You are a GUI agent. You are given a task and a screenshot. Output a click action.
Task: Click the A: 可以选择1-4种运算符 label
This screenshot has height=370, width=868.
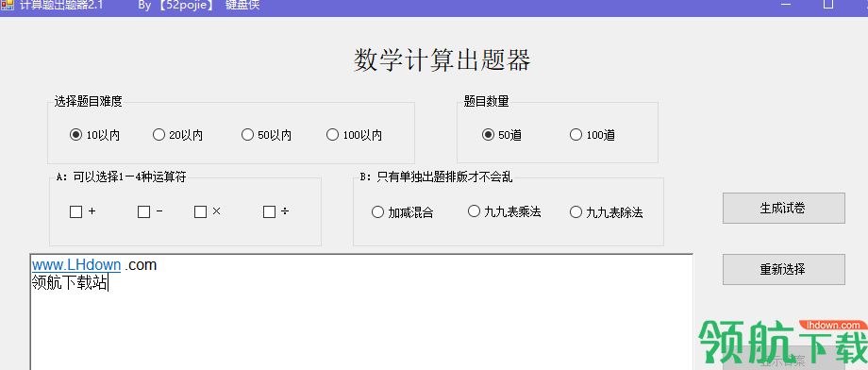(x=121, y=177)
